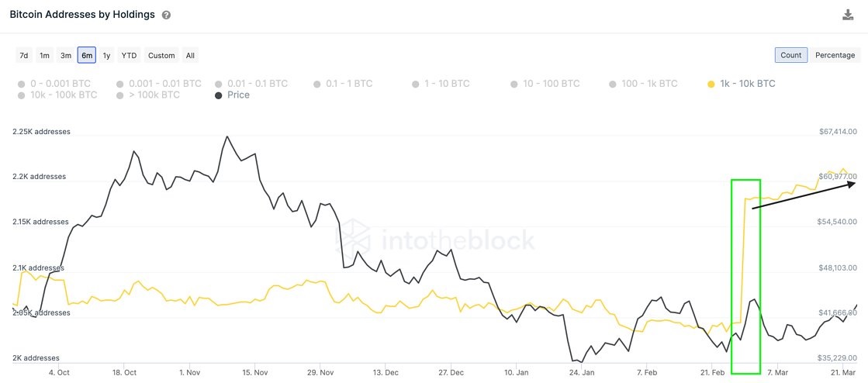Switch to the 1m time range

click(45, 56)
